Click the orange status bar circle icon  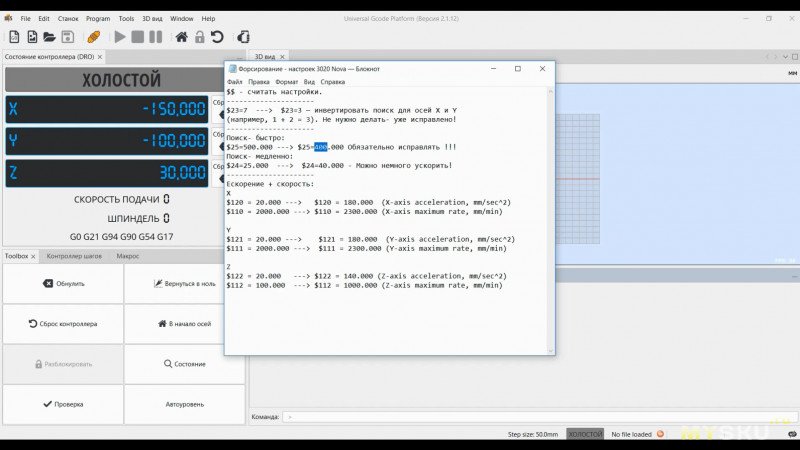tap(661, 434)
